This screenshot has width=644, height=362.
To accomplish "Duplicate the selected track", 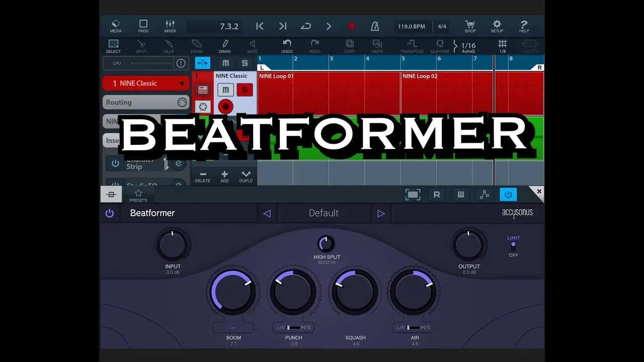I will tap(246, 176).
